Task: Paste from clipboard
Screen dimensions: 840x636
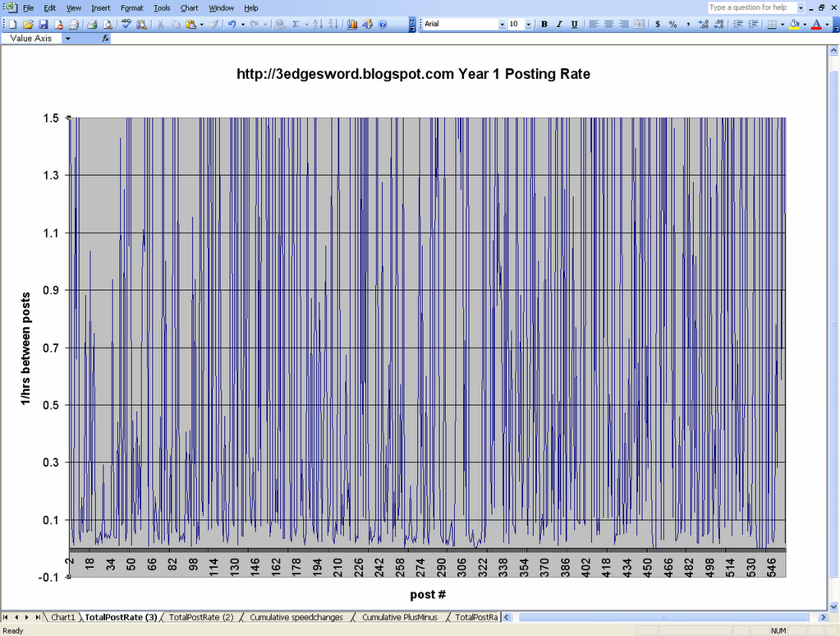Action: (x=190, y=24)
